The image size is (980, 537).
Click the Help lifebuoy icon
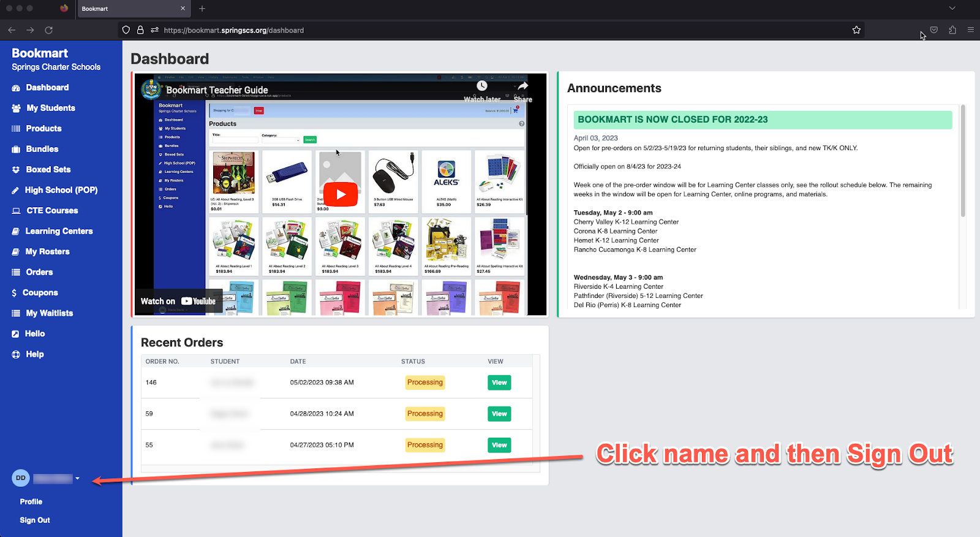16,354
